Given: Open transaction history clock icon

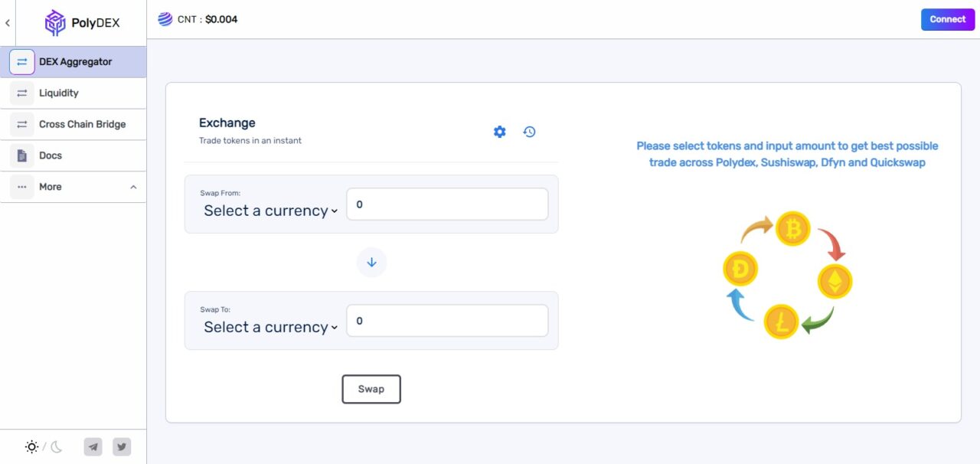Looking at the screenshot, I should click(529, 132).
